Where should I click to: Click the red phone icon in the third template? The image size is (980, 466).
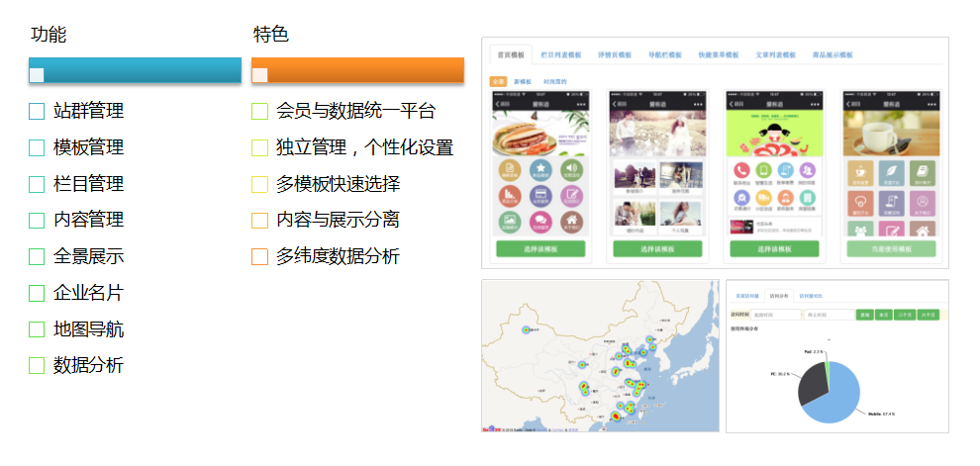coord(741,171)
